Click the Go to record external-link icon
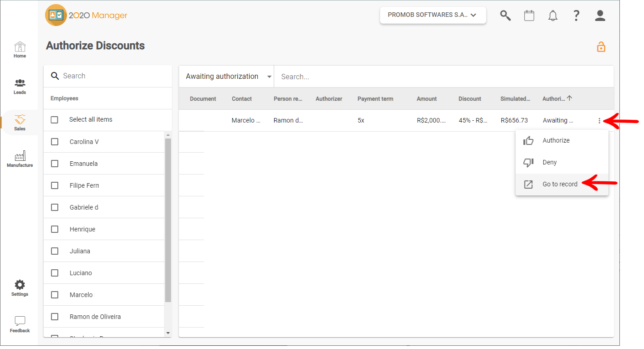Screen dimensions: 644x349 tap(528, 185)
